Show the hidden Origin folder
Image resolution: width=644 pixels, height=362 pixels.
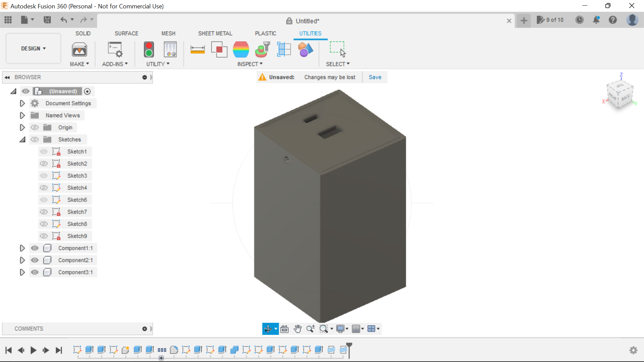point(35,127)
